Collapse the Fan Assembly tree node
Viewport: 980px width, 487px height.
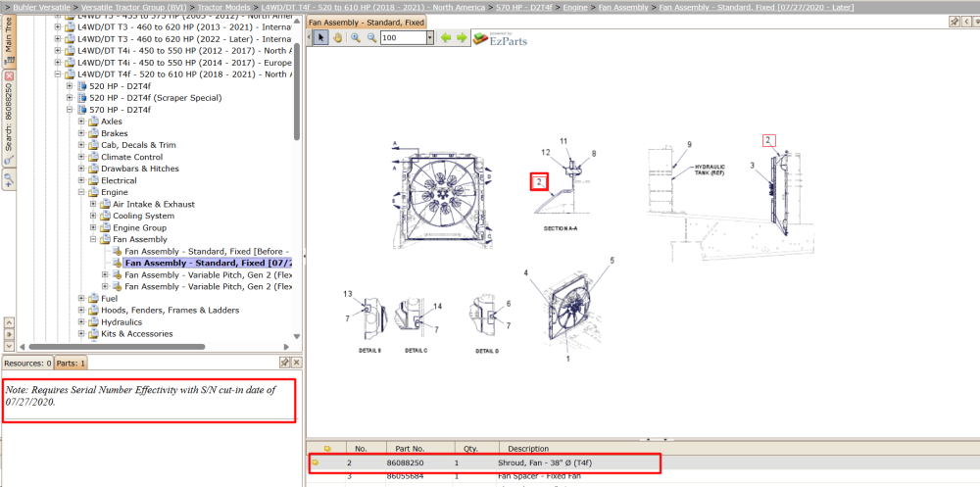click(x=93, y=239)
